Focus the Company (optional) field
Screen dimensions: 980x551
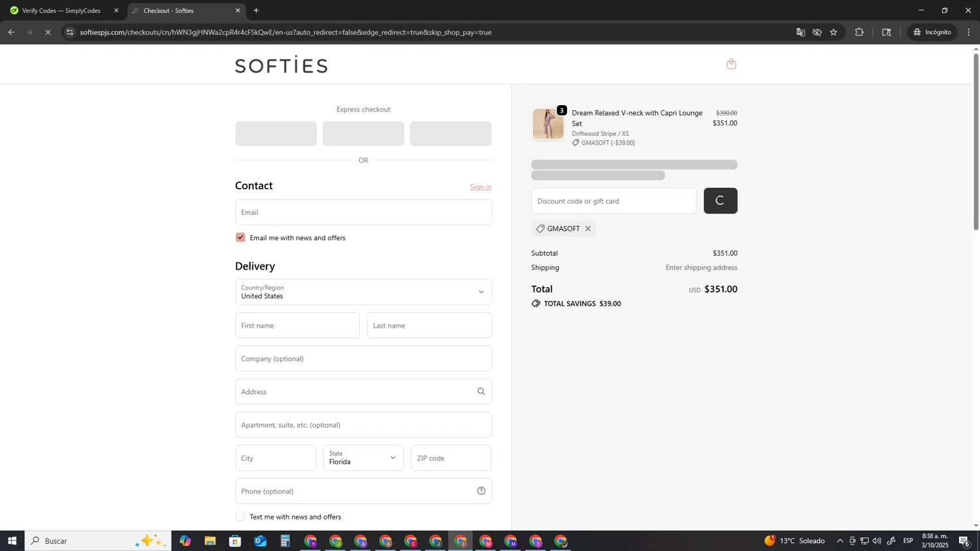pyautogui.click(x=363, y=358)
